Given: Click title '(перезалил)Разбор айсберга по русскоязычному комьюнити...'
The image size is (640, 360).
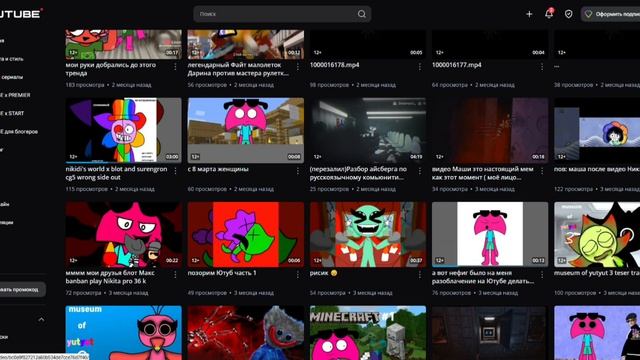Looking at the screenshot, I should pos(358,173).
